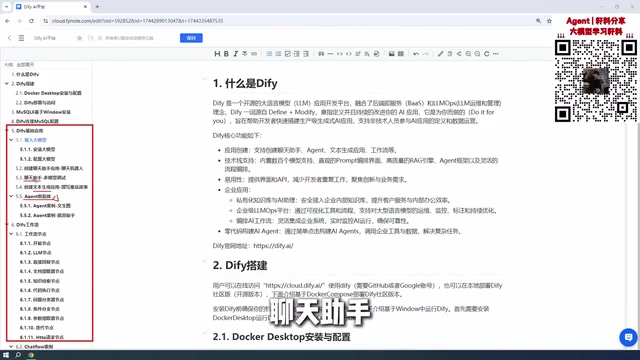Insert an unordered bullet list

[x=269, y=54]
